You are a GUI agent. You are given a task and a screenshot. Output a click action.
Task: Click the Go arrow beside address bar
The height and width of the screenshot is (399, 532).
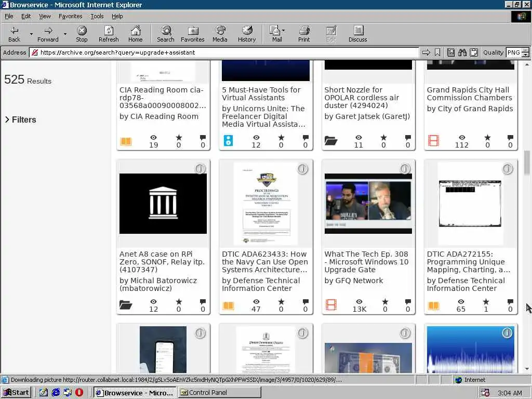tap(426, 52)
